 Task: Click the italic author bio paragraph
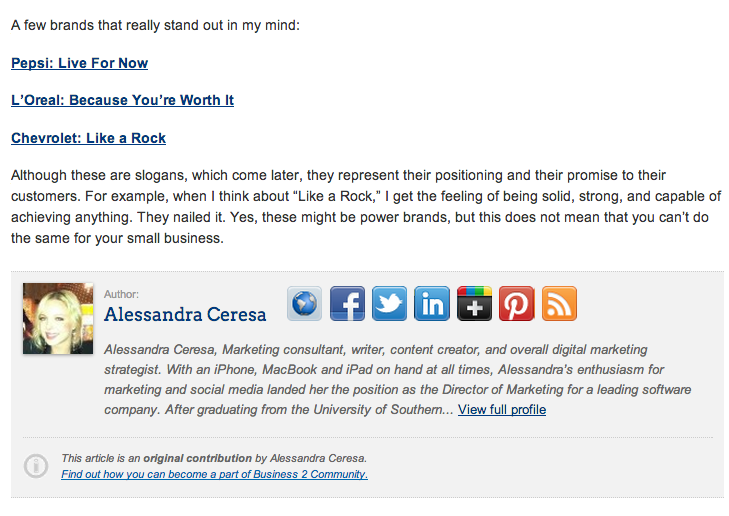click(398, 379)
